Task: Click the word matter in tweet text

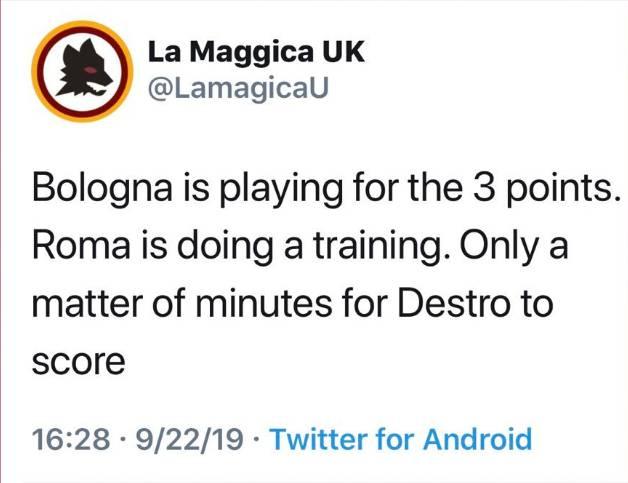Action: pos(87,304)
